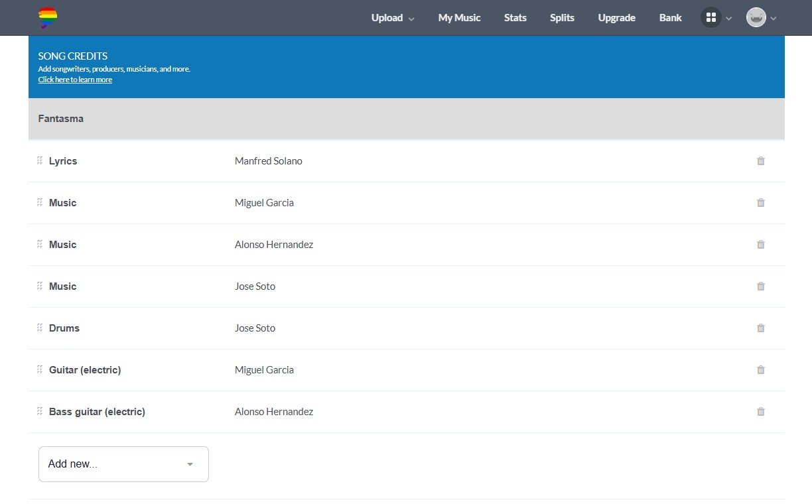Delete the Music credit for Miguel Garcia
The image size is (812, 504).
tap(761, 203)
